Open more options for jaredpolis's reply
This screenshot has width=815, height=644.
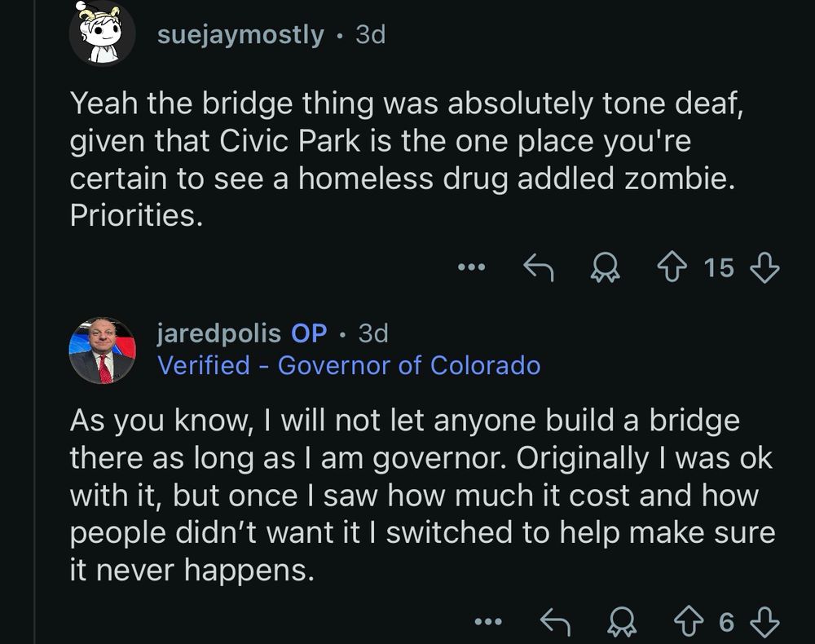click(x=490, y=623)
